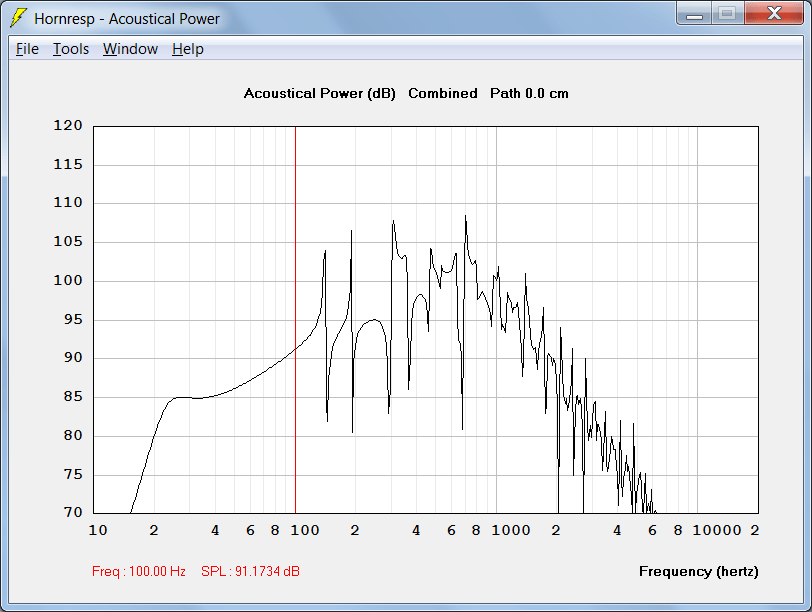The height and width of the screenshot is (612, 812).
Task: Click the 10000 label on the frequency axis
Action: coord(717,530)
